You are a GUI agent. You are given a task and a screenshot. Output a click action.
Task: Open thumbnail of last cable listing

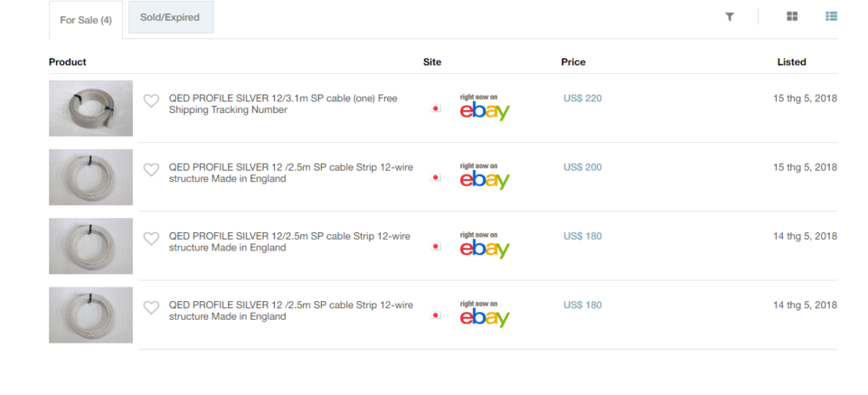pos(90,315)
